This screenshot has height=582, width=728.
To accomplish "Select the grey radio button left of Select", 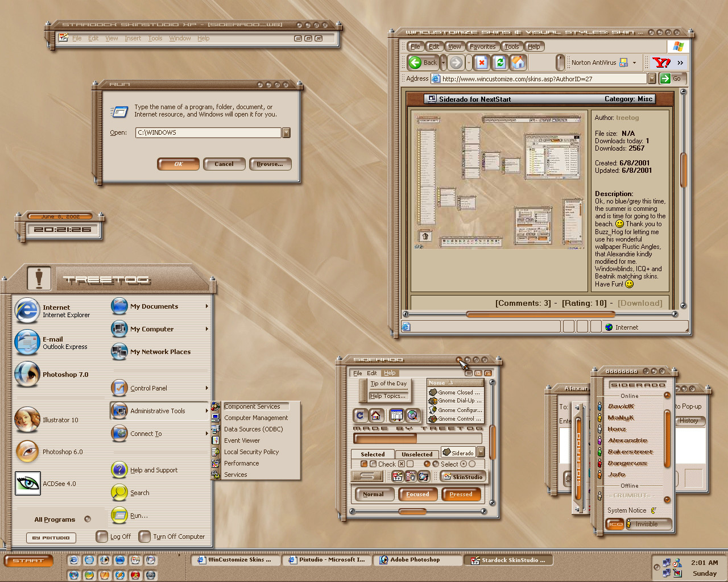I will (436, 464).
